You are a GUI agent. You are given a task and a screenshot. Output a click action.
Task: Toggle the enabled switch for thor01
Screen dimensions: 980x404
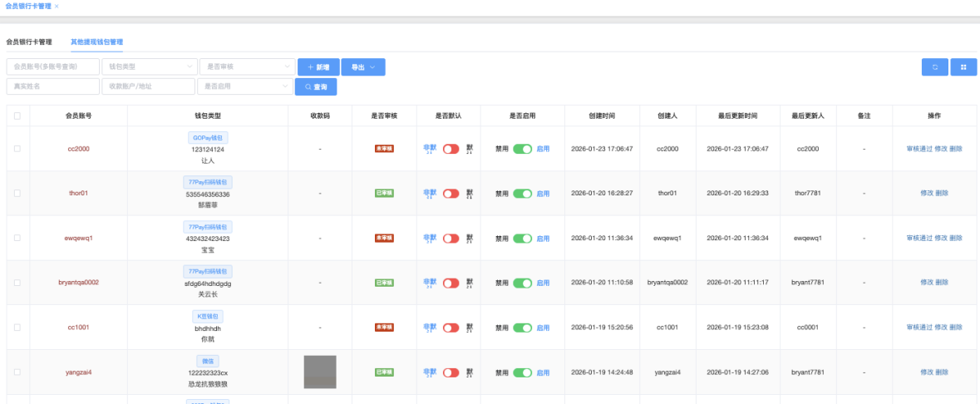click(522, 194)
